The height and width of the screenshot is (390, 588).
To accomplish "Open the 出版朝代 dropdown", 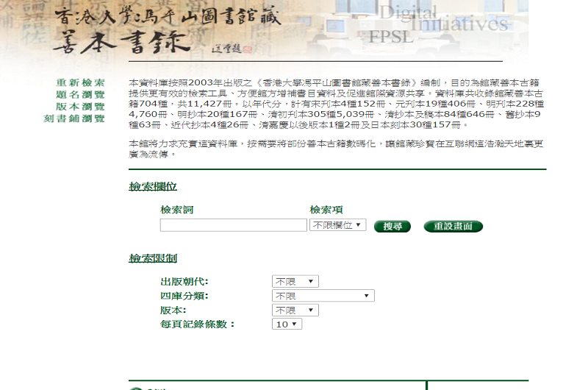I will 295,281.
